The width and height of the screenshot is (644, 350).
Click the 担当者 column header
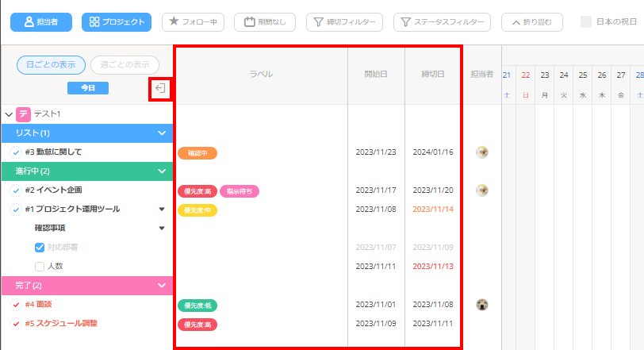[481, 75]
